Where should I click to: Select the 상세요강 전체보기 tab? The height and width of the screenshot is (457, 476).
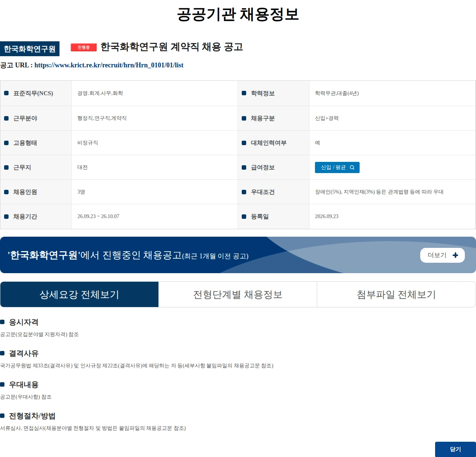tap(80, 294)
